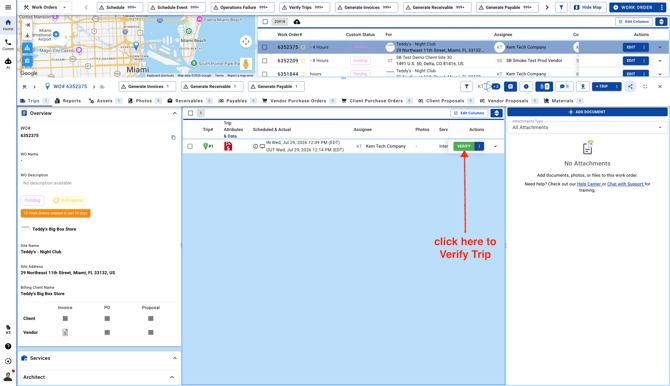Click the map recenter crosshair button
The height and width of the screenshot is (386, 670).
[x=246, y=41]
